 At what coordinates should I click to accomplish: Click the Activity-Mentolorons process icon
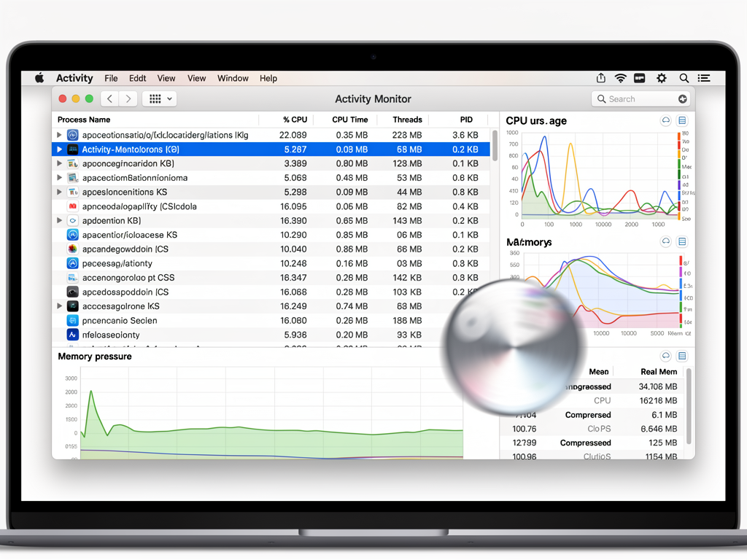pos(72,149)
